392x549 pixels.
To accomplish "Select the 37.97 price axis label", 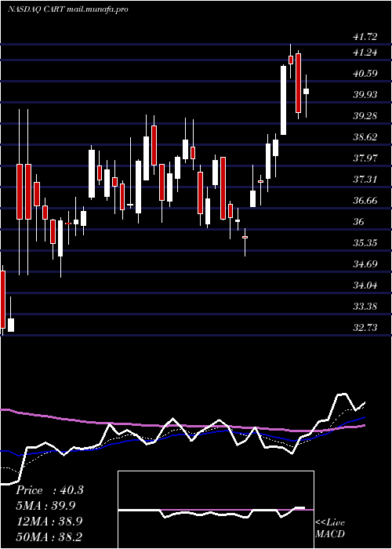I will coord(365,158).
